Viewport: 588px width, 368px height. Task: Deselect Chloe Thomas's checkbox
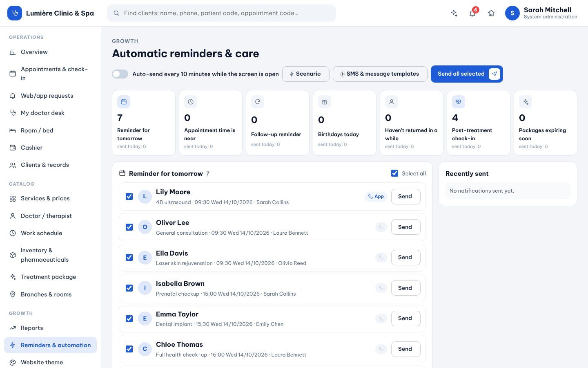pos(129,349)
